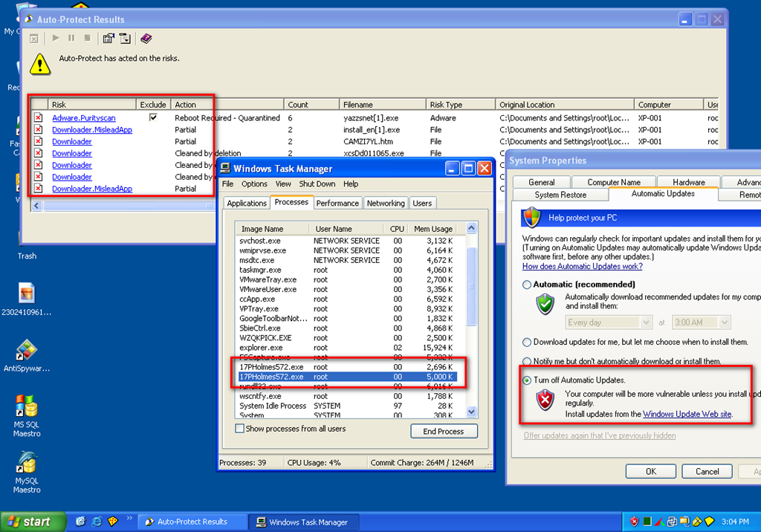Click the yellow warning triangle icon
The width and height of the screenshot is (761, 532).
40,64
